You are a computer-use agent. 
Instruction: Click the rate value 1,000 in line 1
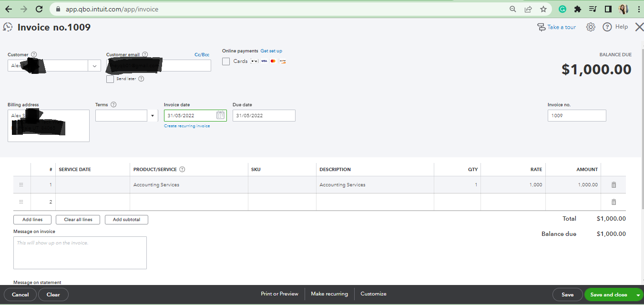[x=536, y=185]
